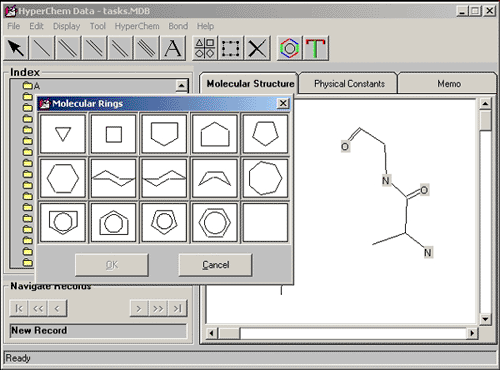Viewport: 500px width, 370px height.
Task: Pick the boat conformation ring
Action: tap(215, 178)
